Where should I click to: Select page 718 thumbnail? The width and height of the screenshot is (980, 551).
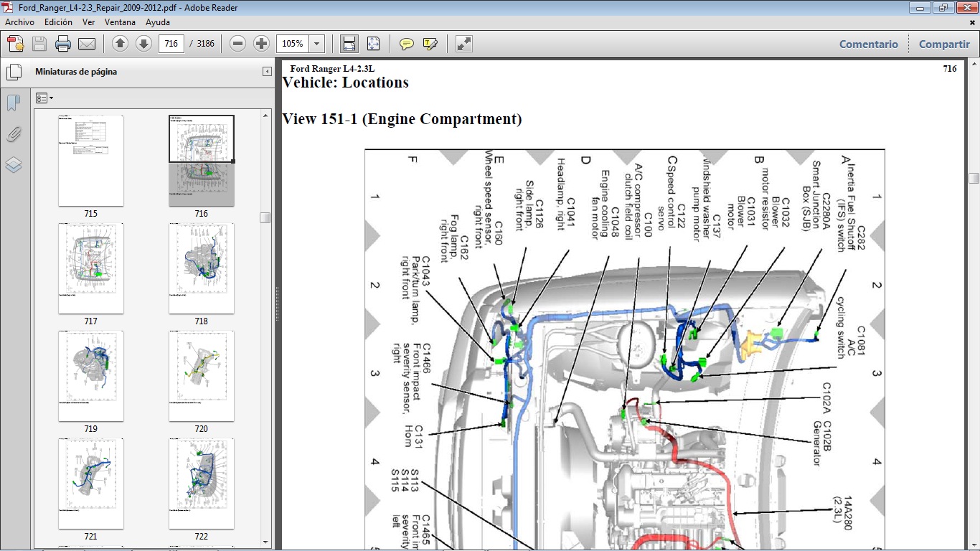click(202, 268)
